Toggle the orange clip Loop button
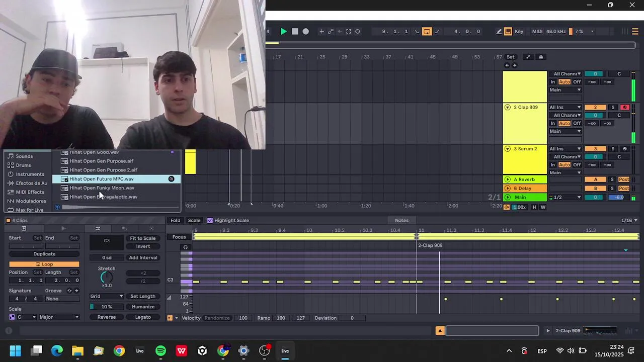 44,264
